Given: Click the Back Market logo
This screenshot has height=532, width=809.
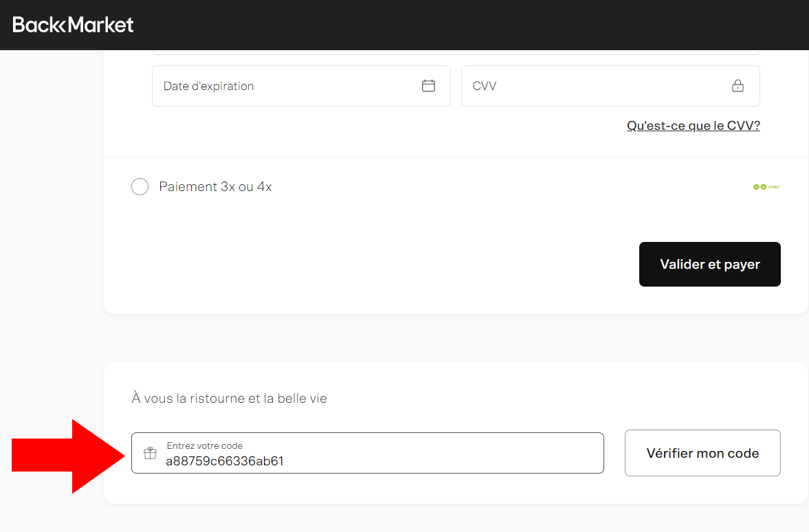Looking at the screenshot, I should click(73, 25).
